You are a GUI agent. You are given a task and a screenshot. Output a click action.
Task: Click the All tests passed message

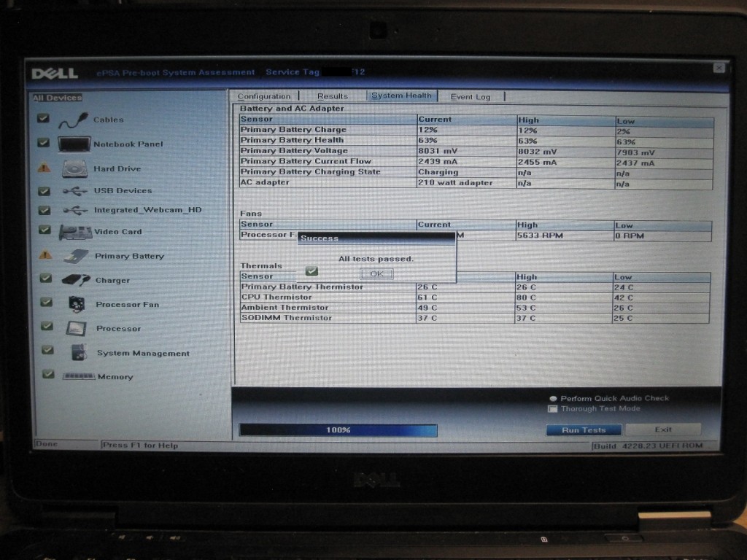[x=376, y=259]
